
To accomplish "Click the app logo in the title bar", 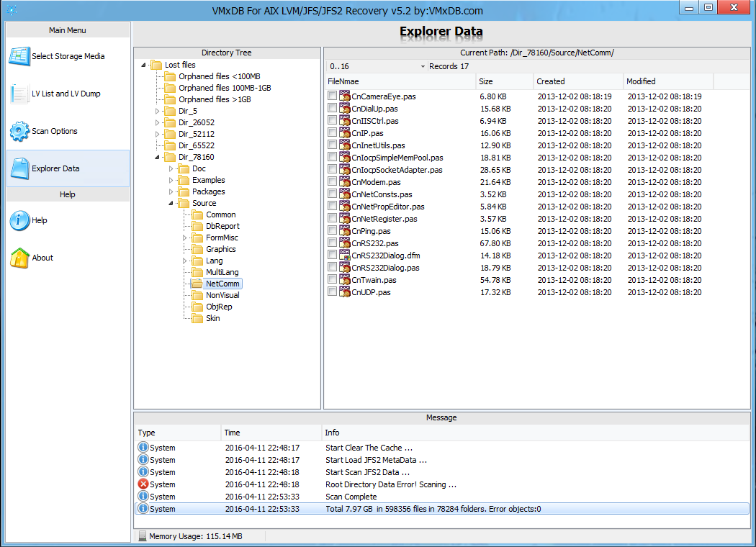I will 12,9.
